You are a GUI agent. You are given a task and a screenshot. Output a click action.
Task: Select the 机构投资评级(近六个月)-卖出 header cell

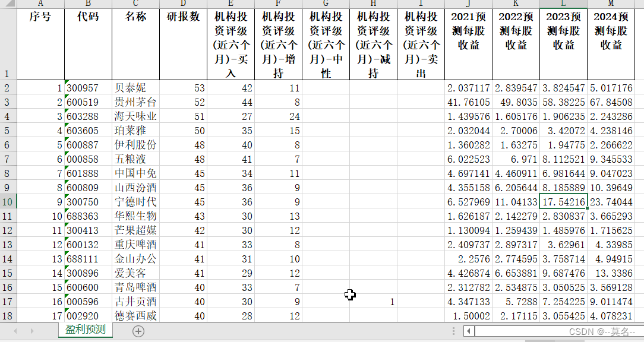point(421,44)
